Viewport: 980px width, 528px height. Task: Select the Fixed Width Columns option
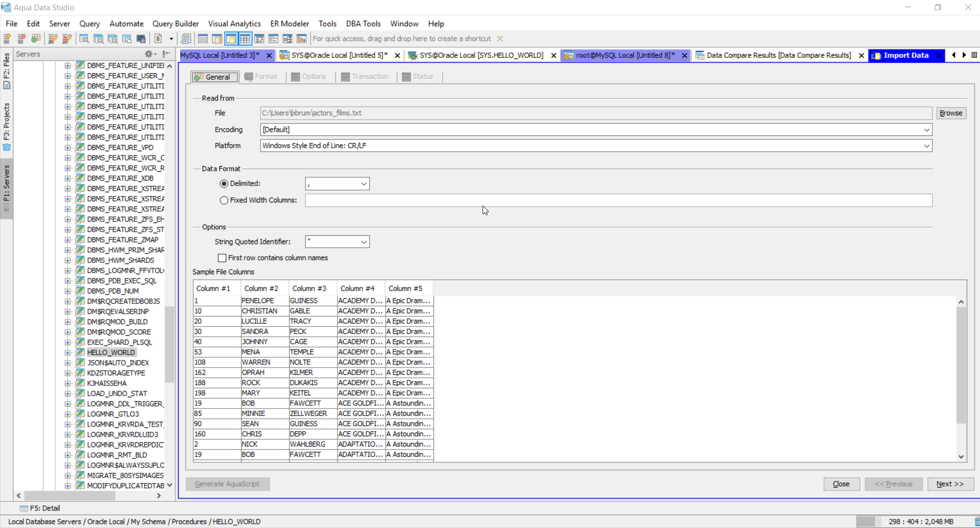point(224,200)
